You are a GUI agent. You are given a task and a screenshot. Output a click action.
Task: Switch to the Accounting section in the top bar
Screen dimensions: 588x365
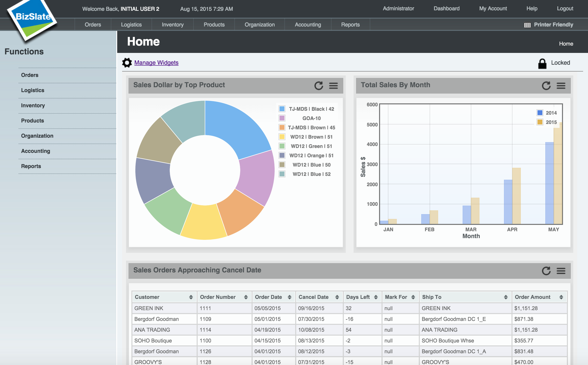(x=308, y=24)
